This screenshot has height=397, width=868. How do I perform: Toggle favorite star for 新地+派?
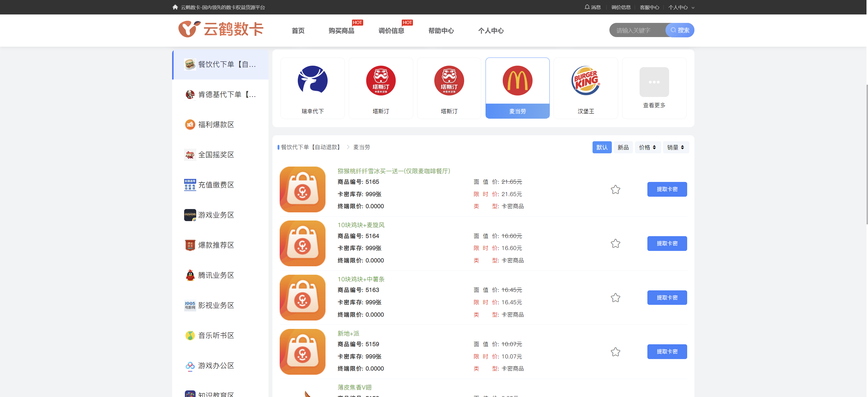point(615,352)
